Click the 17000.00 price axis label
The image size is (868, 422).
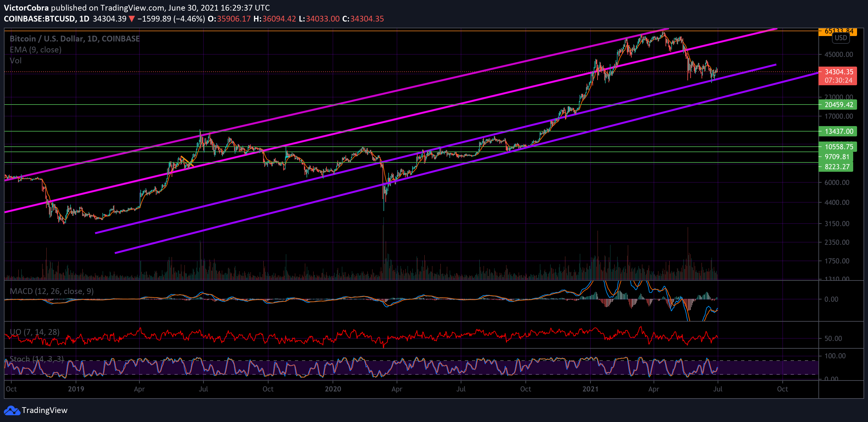coord(839,116)
